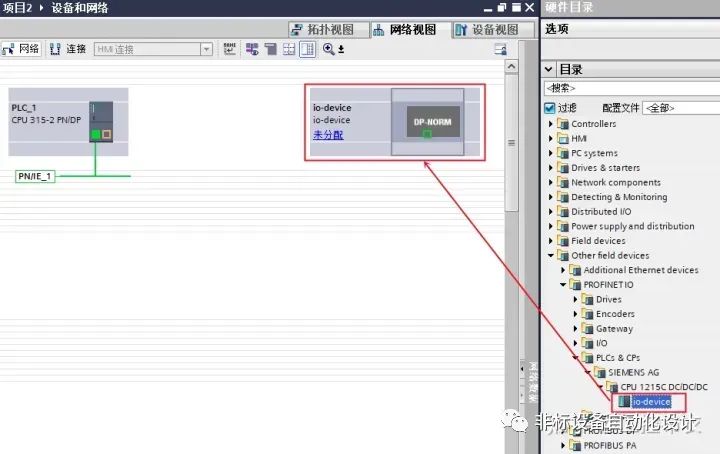Click the 连接 connections mode button
The height and width of the screenshot is (454, 720).
(68, 49)
